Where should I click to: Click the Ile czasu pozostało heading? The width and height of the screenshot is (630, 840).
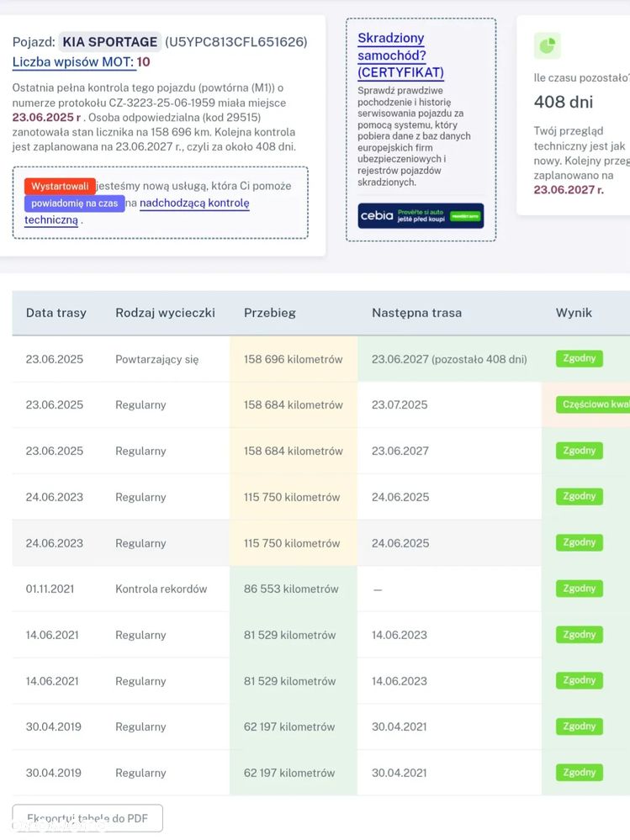582,77
